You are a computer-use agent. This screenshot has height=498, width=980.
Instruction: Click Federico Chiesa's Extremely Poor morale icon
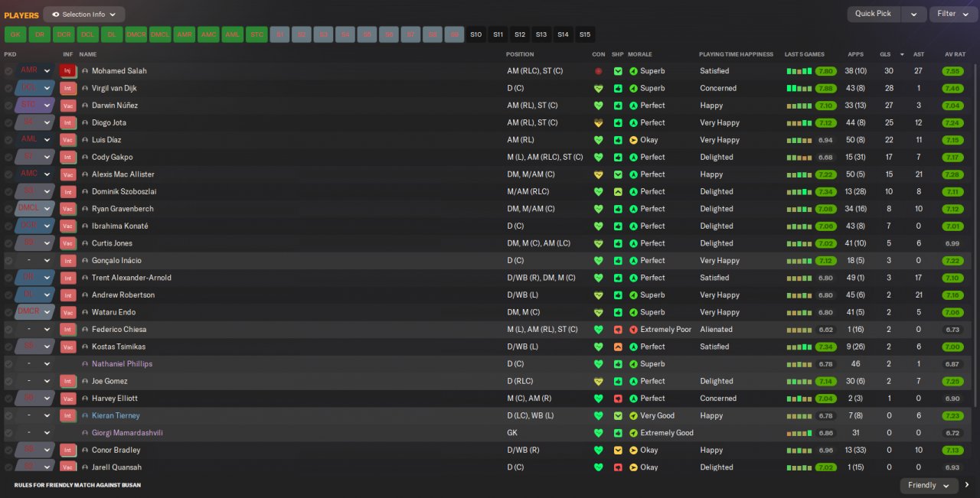coord(633,330)
